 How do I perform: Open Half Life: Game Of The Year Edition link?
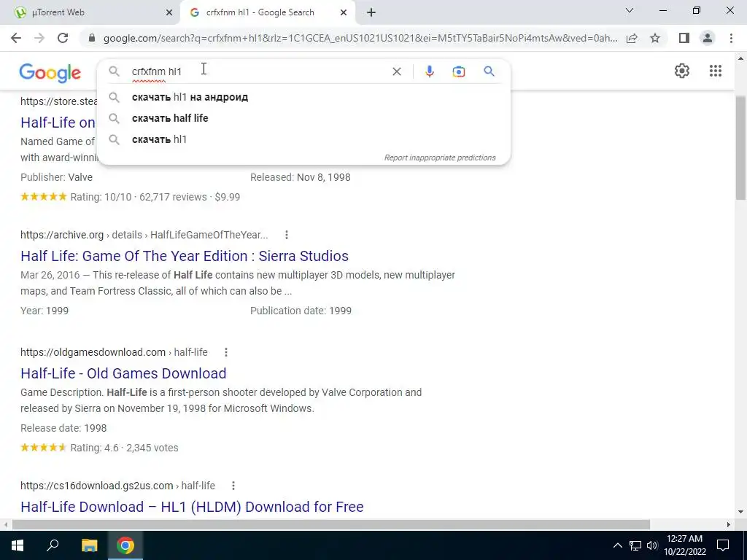coord(185,256)
